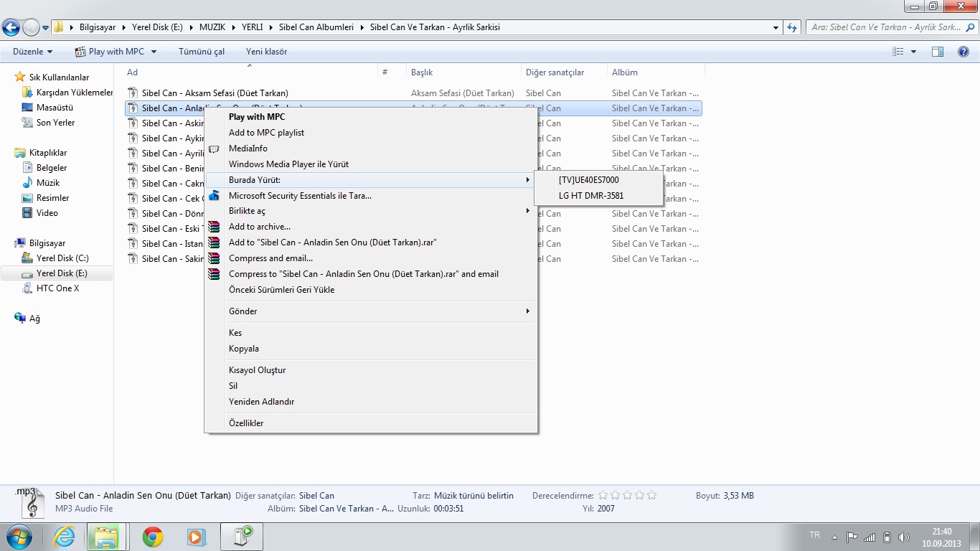
Task: Sort by the Albüm column header
Action: click(656, 72)
